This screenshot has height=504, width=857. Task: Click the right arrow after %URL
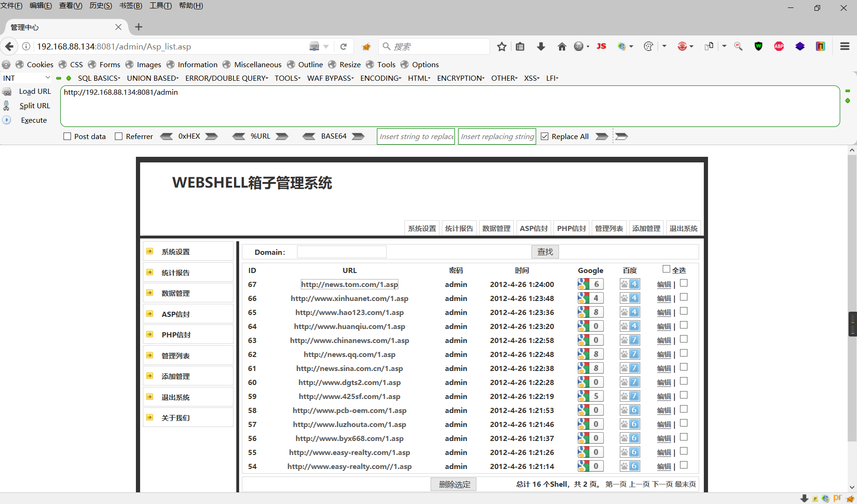tap(282, 136)
